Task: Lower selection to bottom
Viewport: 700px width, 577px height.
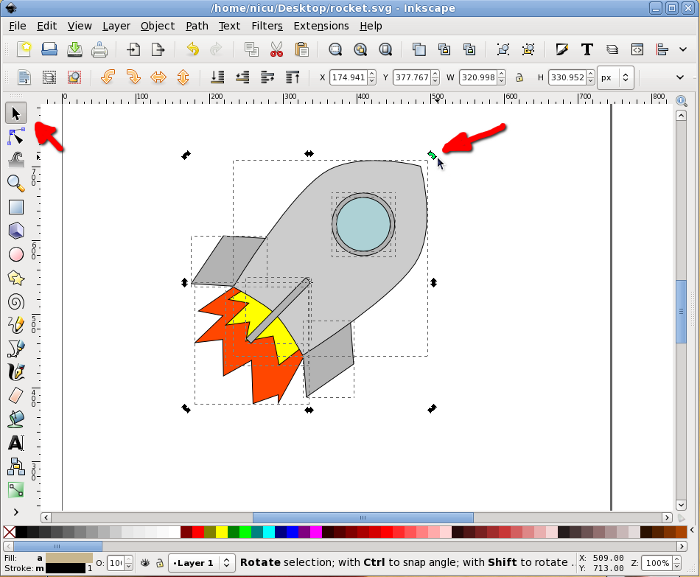Action: click(x=217, y=77)
